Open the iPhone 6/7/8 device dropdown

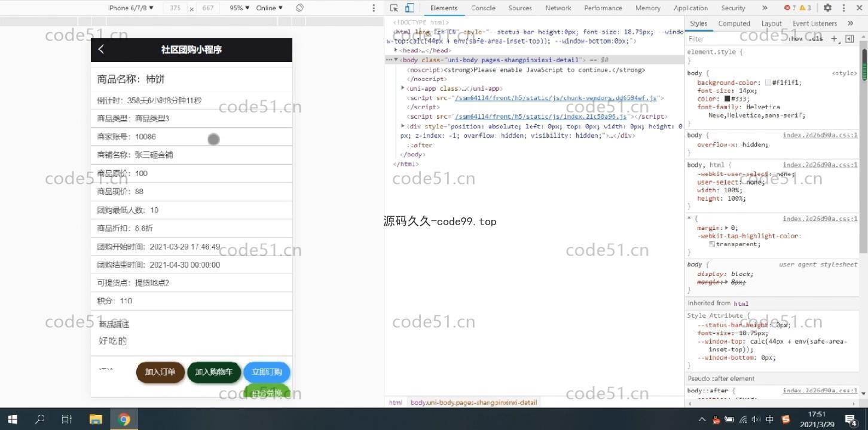pos(131,8)
